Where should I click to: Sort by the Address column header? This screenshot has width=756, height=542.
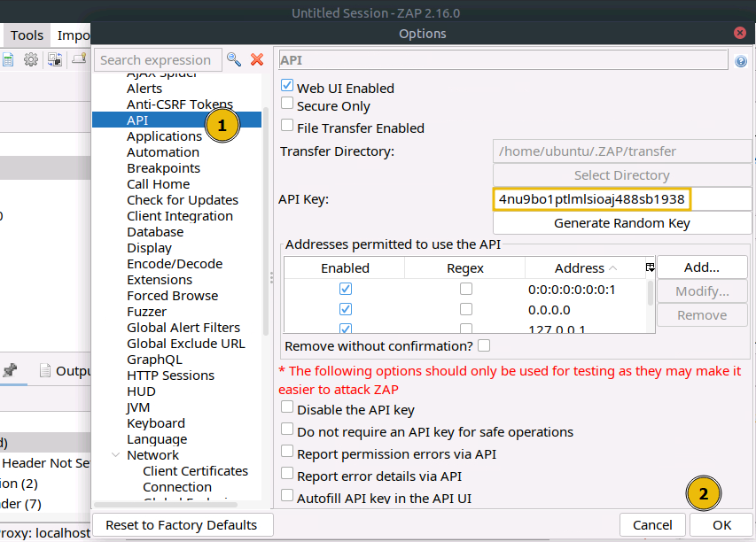(x=585, y=267)
